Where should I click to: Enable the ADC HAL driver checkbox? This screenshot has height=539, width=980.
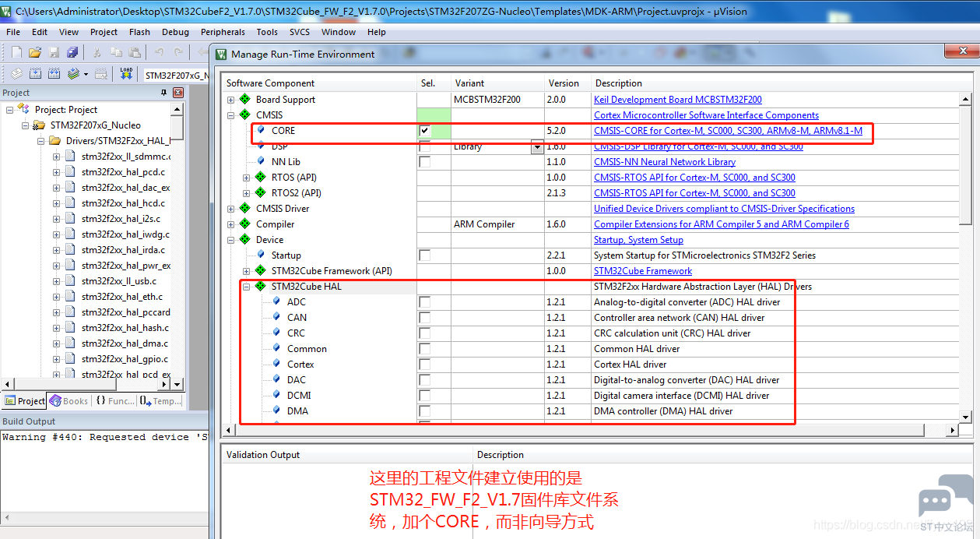(x=424, y=302)
